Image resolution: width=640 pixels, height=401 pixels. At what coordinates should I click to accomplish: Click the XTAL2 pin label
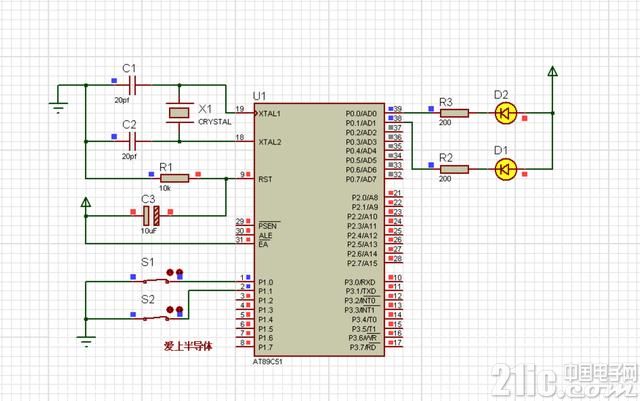click(270, 142)
